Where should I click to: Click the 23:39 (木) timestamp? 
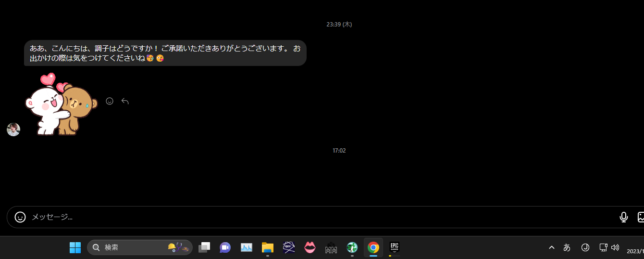coord(339,24)
